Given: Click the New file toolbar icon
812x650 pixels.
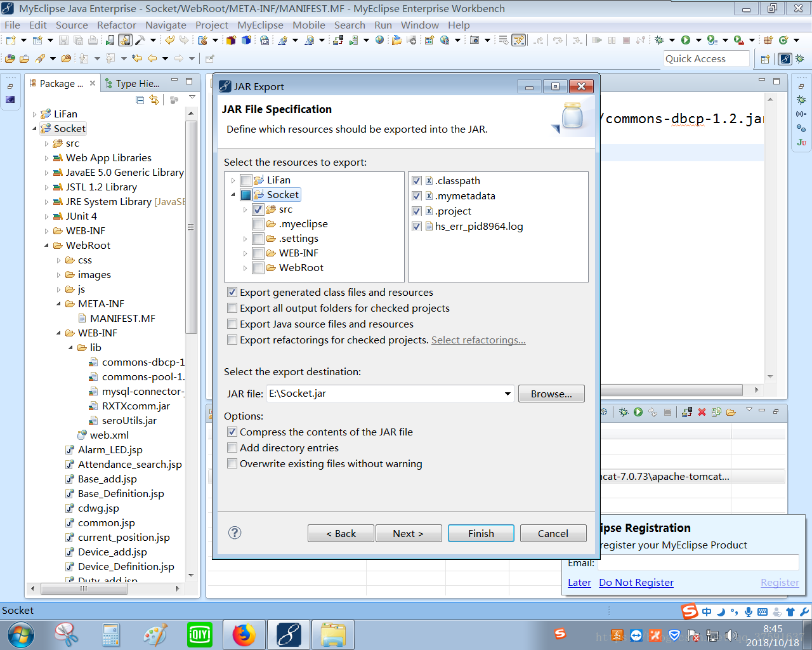Looking at the screenshot, I should pyautogui.click(x=11, y=40).
